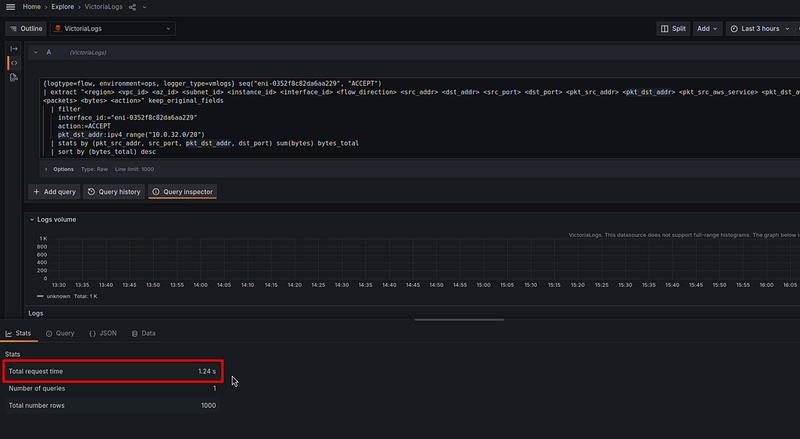Click the 15:00 tick on the time axis
Screen dimensions: 800x439
pyautogui.click(x=483, y=285)
